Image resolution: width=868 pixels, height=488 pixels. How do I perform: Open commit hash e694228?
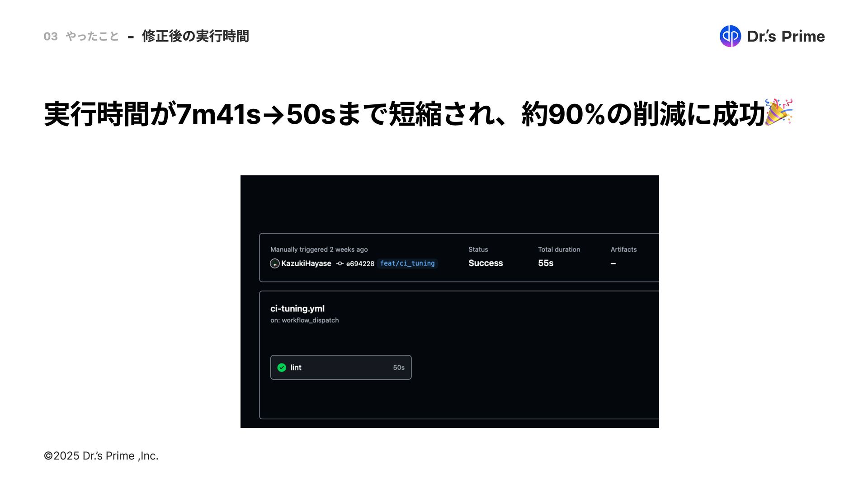360,264
